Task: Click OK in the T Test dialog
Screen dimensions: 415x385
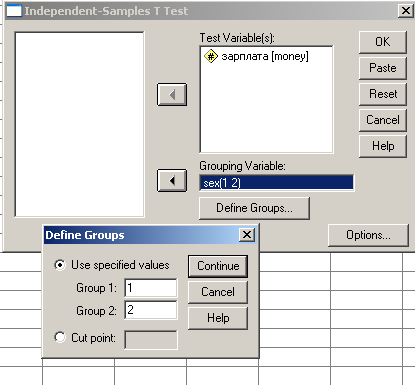Action: [383, 42]
